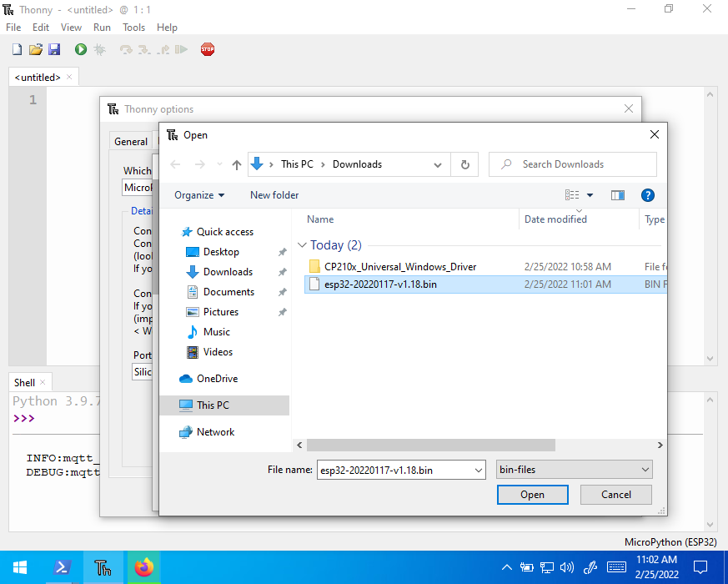Open the Help menu in Thonny

[x=167, y=28]
